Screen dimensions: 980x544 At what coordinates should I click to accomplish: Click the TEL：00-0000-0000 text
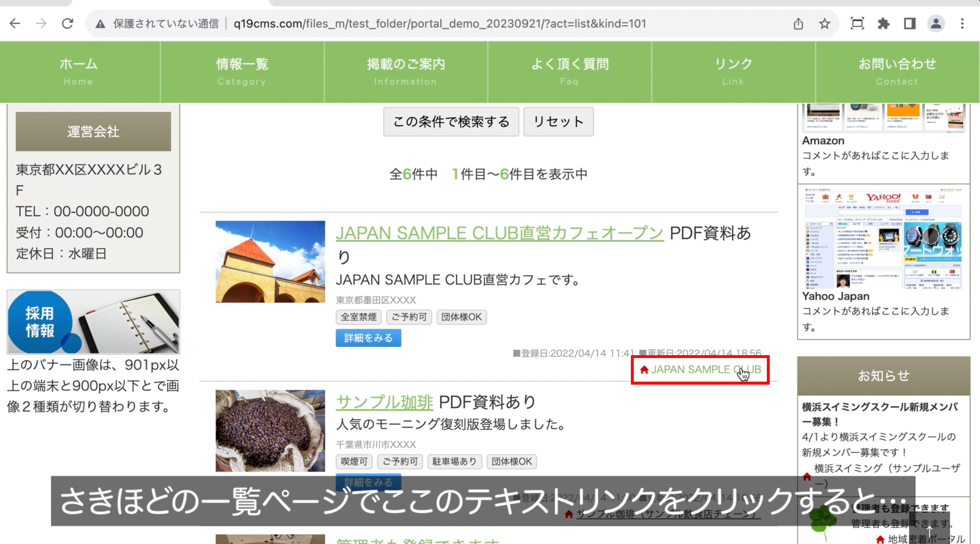click(82, 211)
